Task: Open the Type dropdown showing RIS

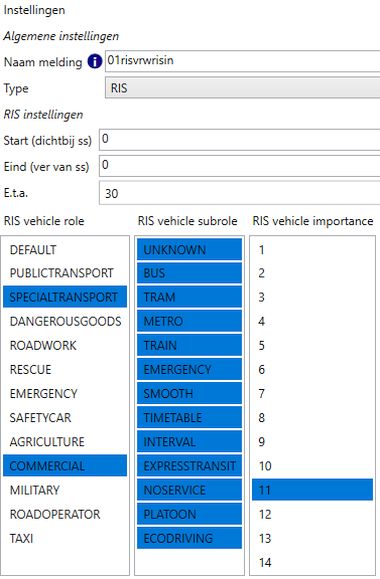Action: [243, 88]
